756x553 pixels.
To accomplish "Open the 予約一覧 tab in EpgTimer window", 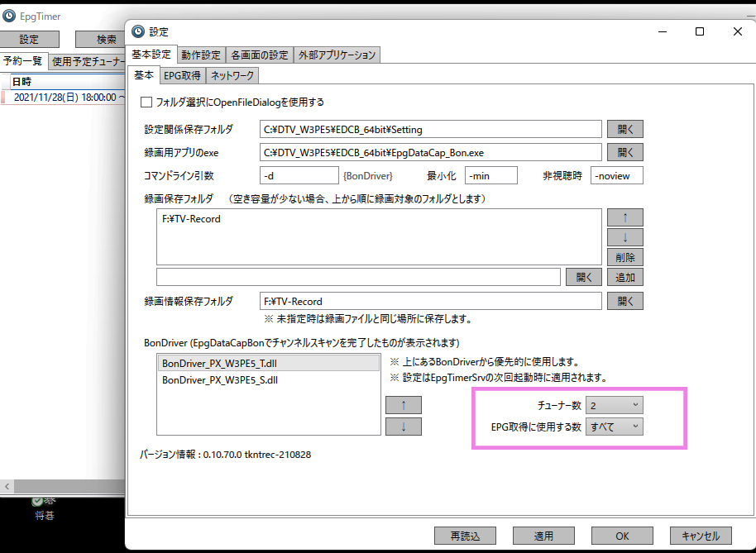I will tap(23, 60).
